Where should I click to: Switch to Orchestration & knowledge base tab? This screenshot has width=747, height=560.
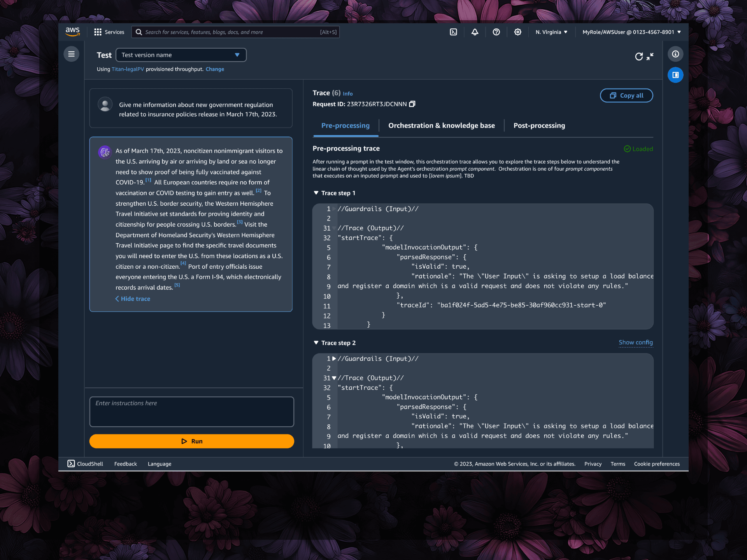pyautogui.click(x=442, y=126)
